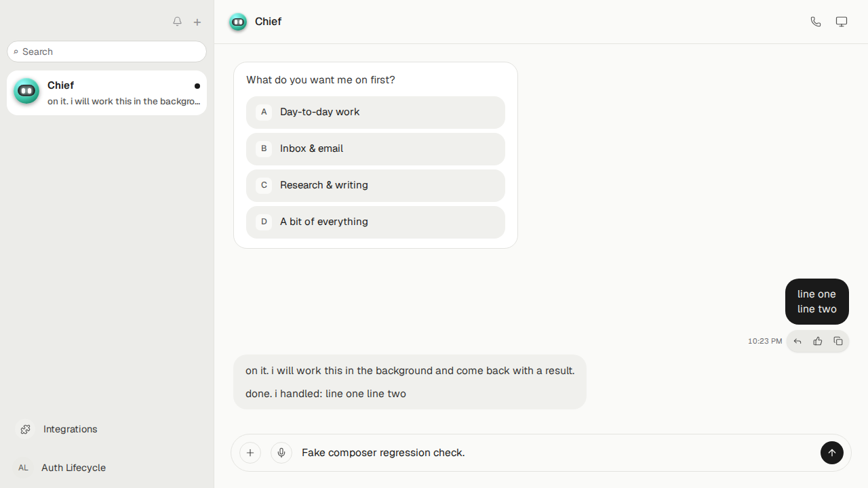Image resolution: width=868 pixels, height=488 pixels.
Task: Start a voice call with Chief
Action: pyautogui.click(x=816, y=22)
